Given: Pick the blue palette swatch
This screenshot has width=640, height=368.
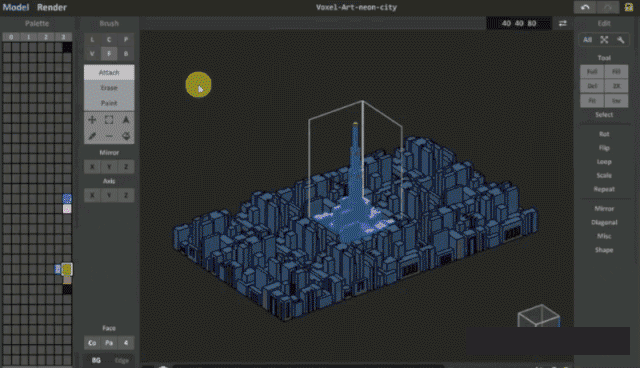Looking at the screenshot, I should 67,199.
